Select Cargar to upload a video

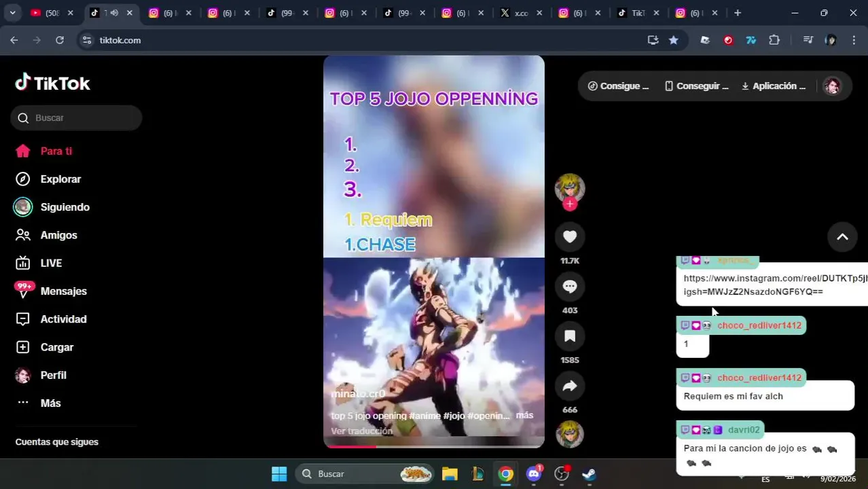45,347
